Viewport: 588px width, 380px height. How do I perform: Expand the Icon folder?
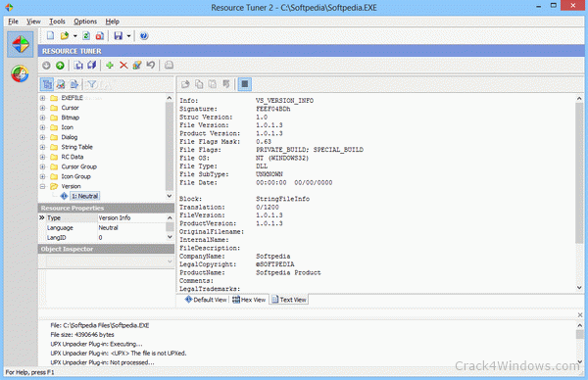(x=43, y=127)
